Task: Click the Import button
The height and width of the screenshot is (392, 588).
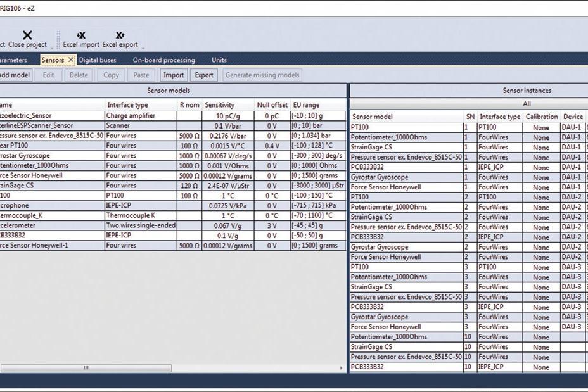Action: [173, 75]
